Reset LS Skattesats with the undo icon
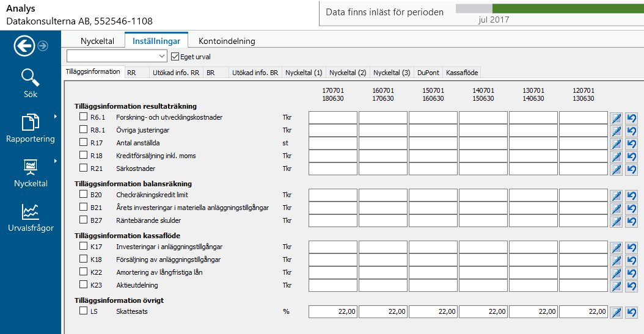The width and height of the screenshot is (644, 334). point(632,312)
